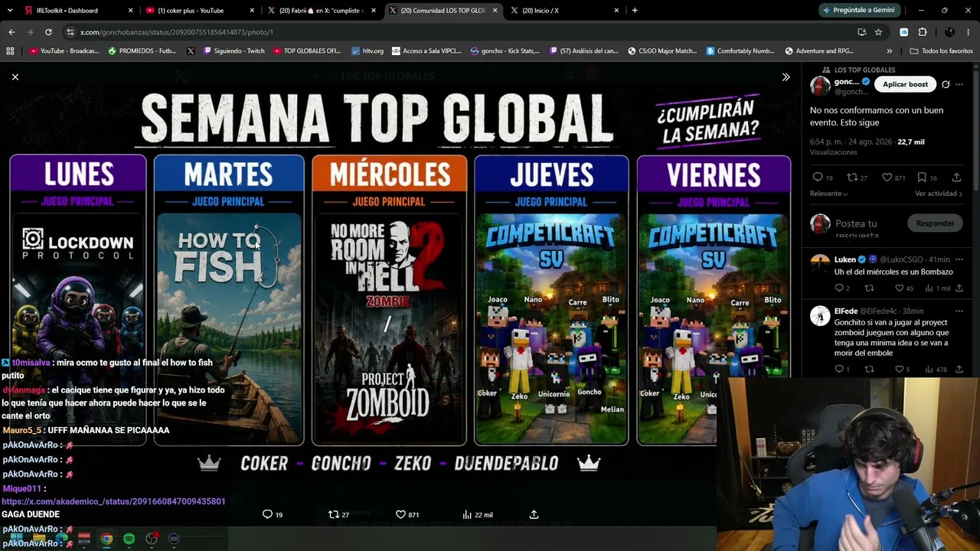Open the Windows Start menu
Image resolution: width=980 pixels, height=551 pixels.
coord(17,539)
